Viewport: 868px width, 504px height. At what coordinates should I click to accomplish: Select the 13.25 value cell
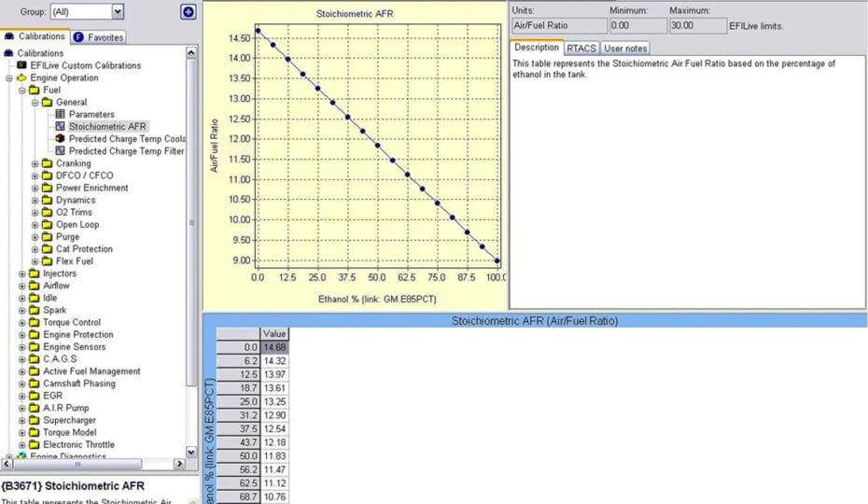(274, 401)
